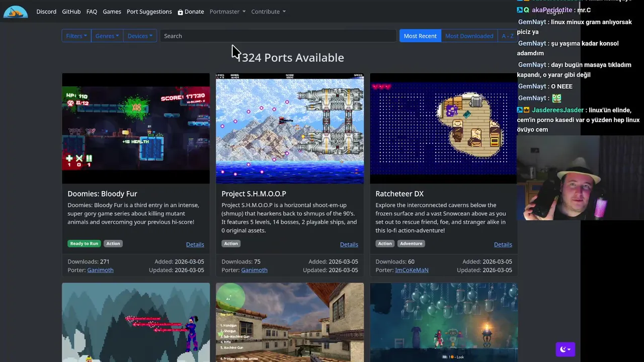The image size is (644, 362).
Task: Focus the Search input field
Action: point(278,36)
